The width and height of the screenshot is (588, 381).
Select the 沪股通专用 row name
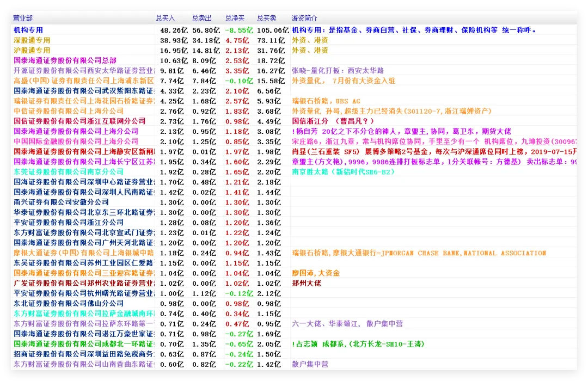[32, 50]
